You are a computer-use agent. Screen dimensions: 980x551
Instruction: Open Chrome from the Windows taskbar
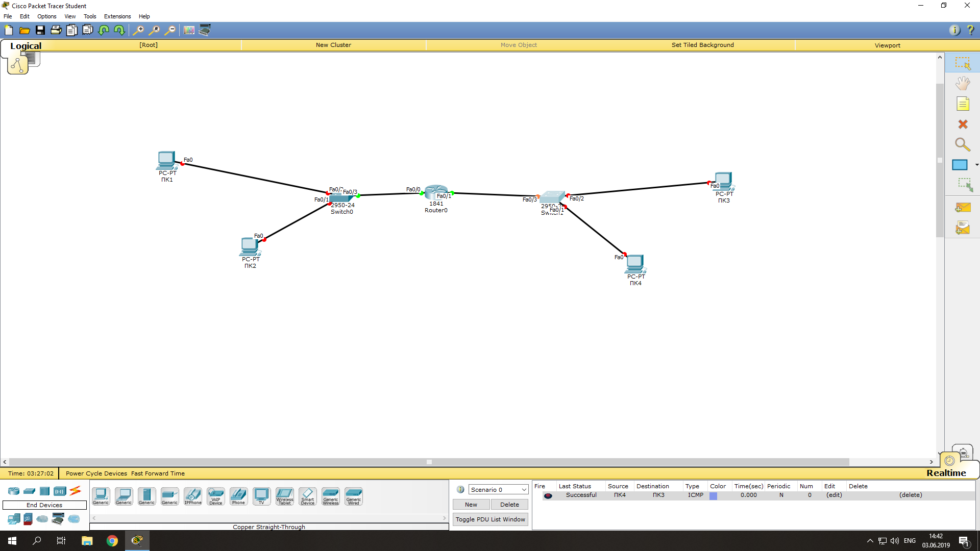[x=112, y=541]
